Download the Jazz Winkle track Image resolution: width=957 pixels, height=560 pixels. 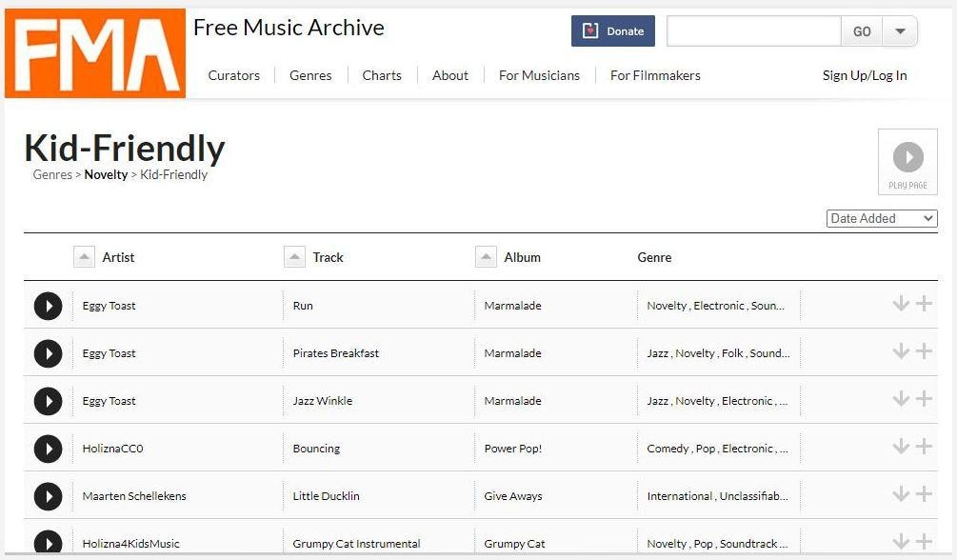point(901,399)
